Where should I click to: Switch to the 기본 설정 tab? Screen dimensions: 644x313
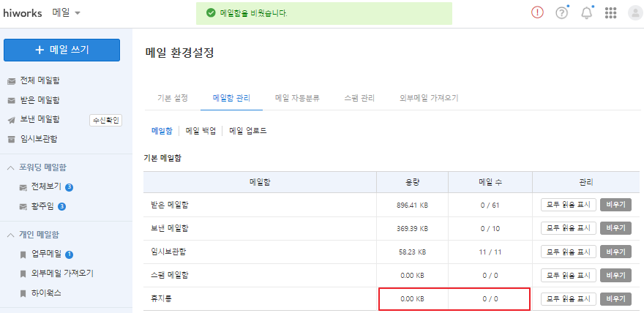(x=173, y=97)
